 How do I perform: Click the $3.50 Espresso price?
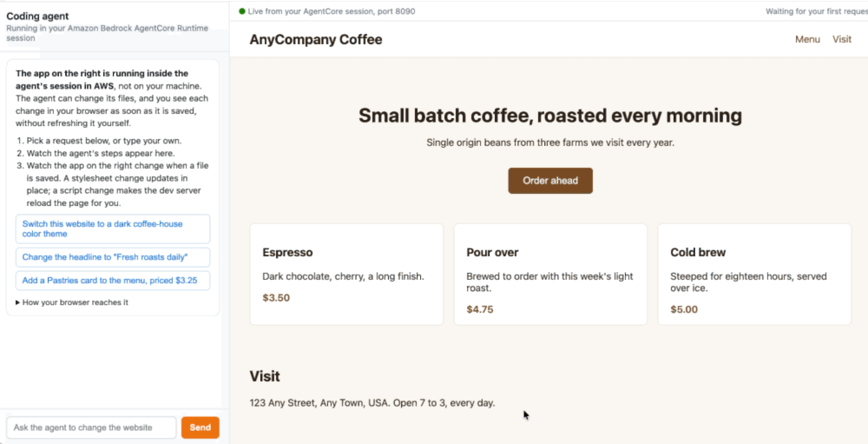coord(276,298)
